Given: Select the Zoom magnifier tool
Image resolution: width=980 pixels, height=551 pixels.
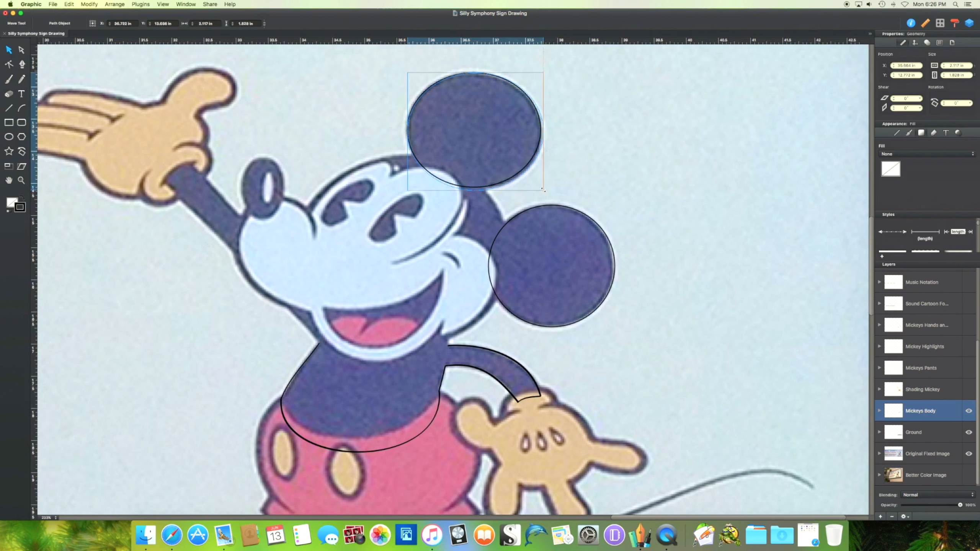Looking at the screenshot, I should (x=21, y=180).
